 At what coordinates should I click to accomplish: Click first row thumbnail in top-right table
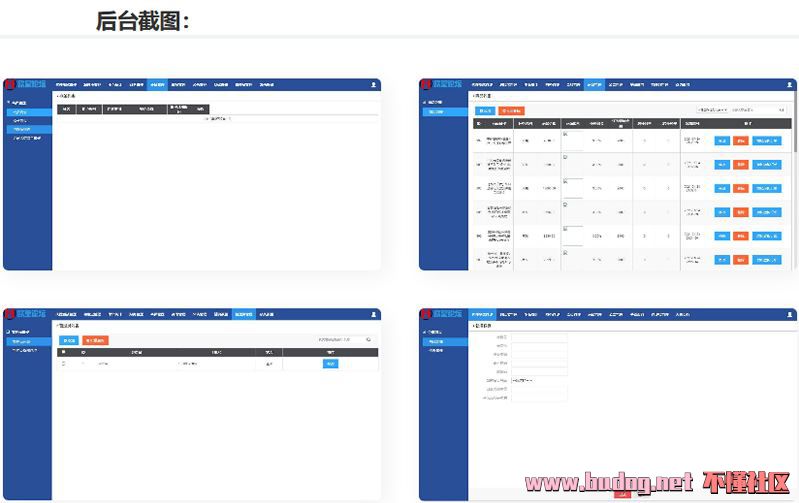pos(573,141)
